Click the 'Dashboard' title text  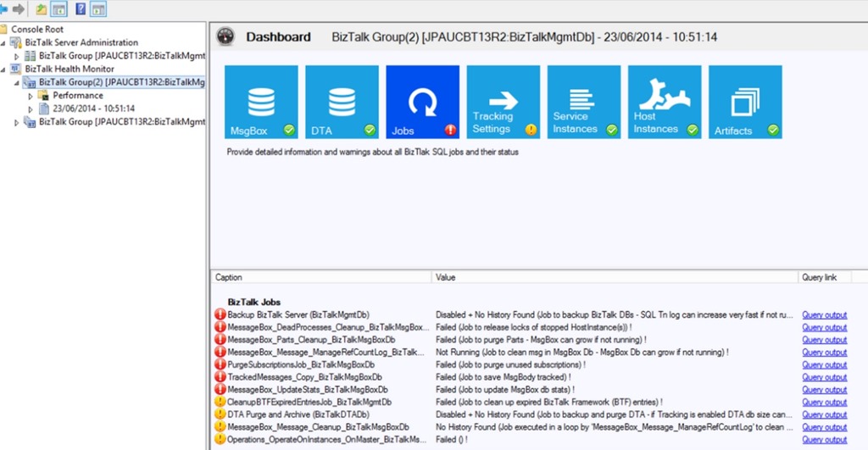tap(278, 37)
